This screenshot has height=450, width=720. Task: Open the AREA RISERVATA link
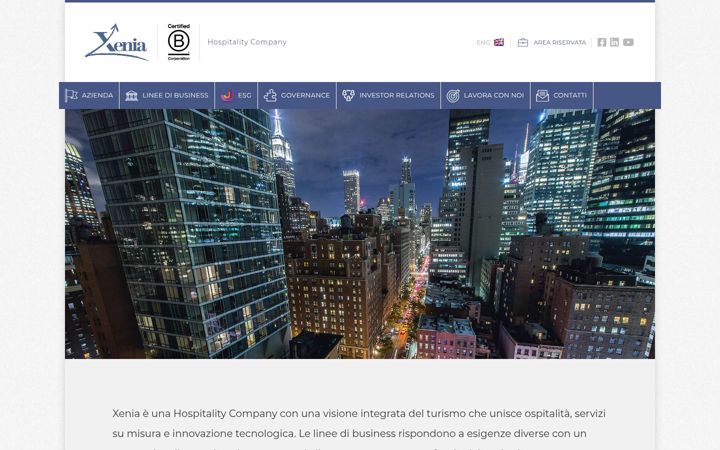click(559, 42)
